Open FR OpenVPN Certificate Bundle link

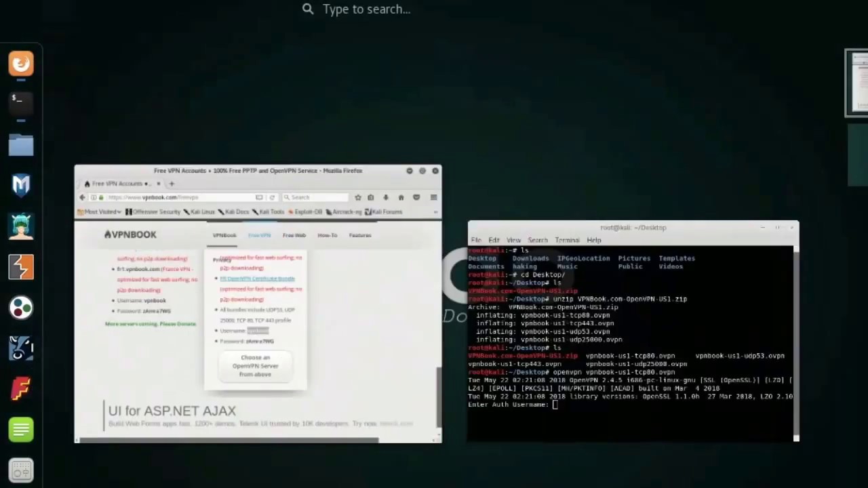pyautogui.click(x=257, y=279)
